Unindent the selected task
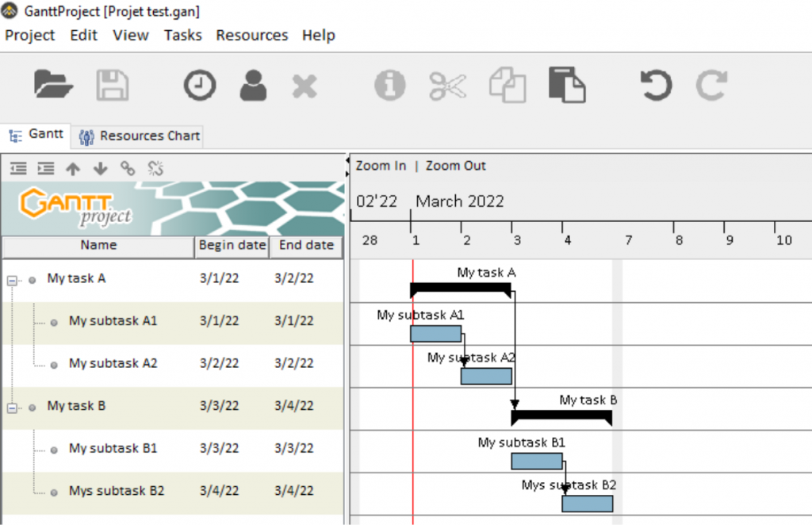This screenshot has height=525, width=812. (17, 168)
